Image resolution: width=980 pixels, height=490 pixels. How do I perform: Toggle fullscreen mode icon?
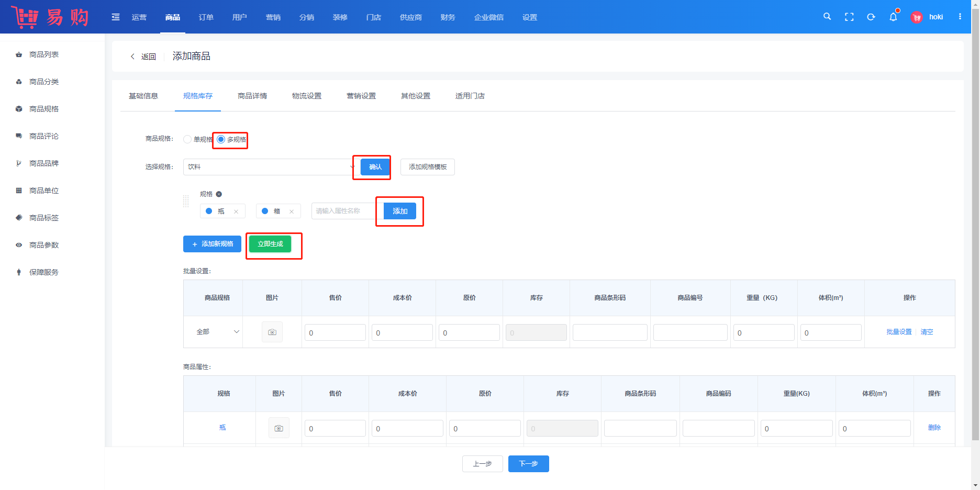(849, 17)
